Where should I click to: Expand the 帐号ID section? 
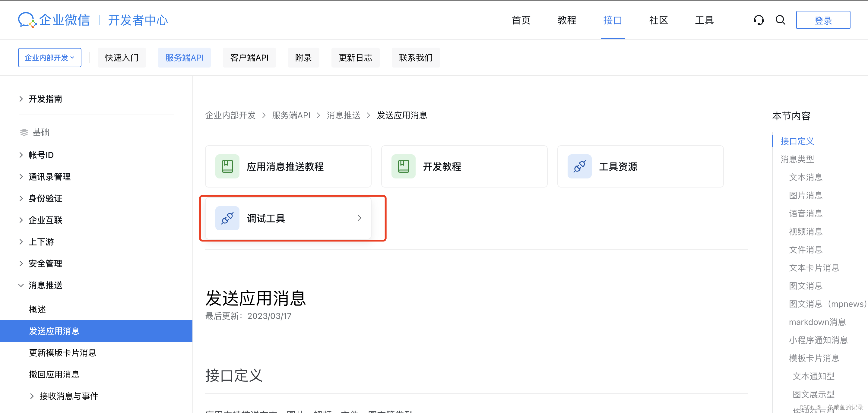tap(21, 155)
